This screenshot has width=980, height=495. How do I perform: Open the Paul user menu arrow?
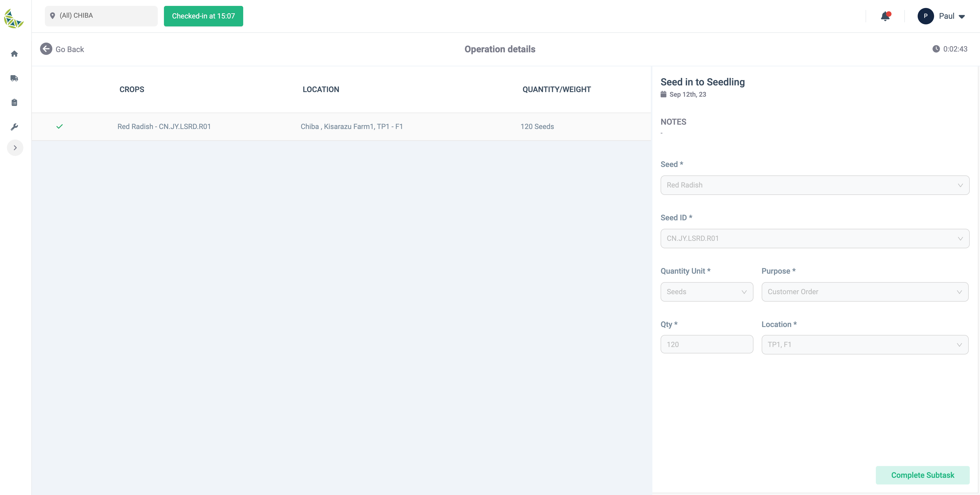(962, 16)
